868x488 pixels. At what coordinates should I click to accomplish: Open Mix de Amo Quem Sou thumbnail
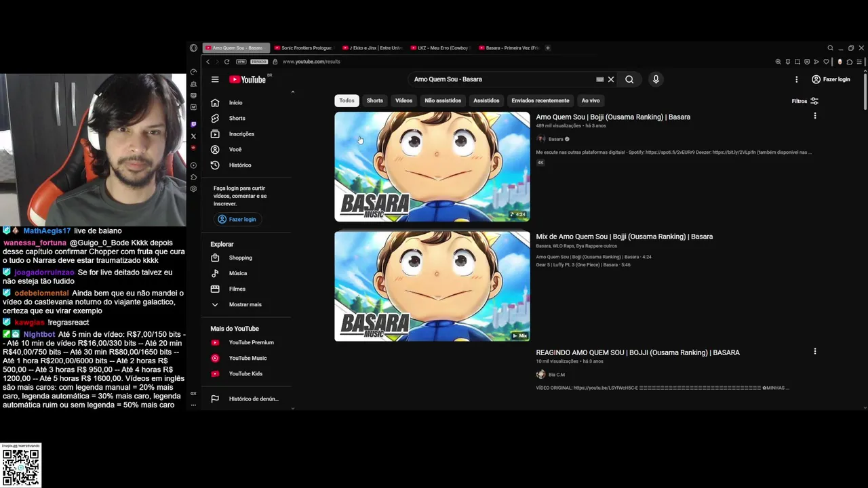coord(432,286)
